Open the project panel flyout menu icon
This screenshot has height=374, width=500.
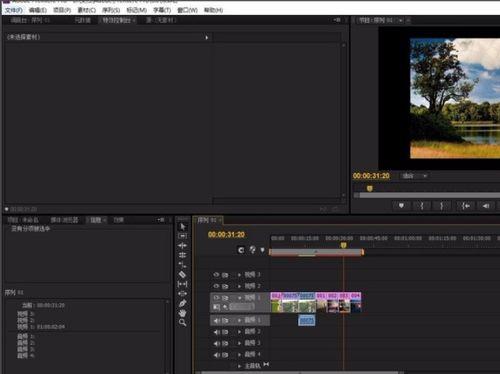161,220
